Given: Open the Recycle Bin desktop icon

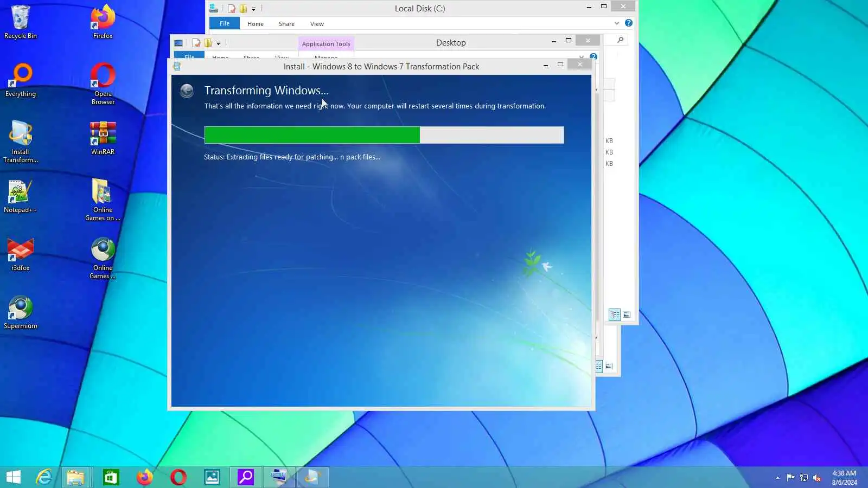Looking at the screenshot, I should [x=21, y=22].
